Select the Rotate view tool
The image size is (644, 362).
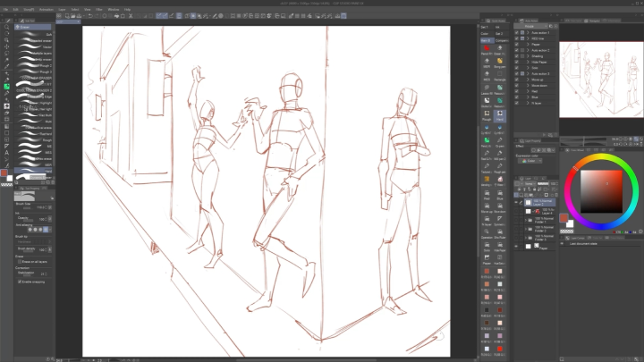click(6, 34)
